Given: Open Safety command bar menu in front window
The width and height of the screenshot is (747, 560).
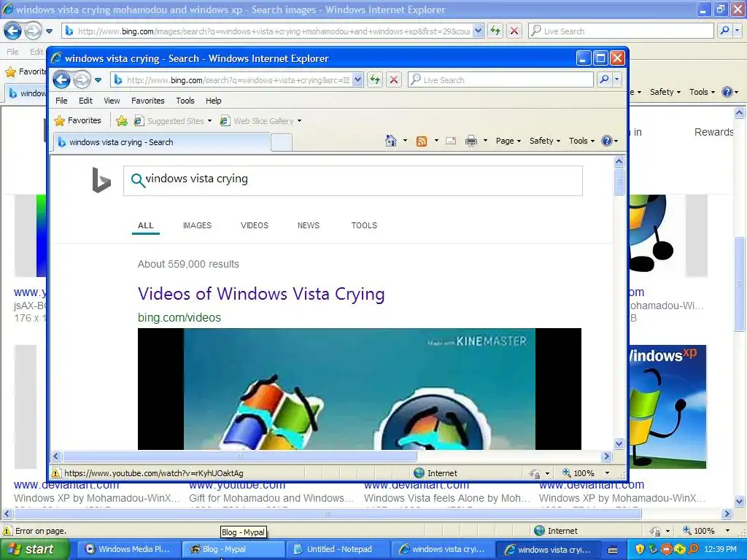Looking at the screenshot, I should pos(544,141).
